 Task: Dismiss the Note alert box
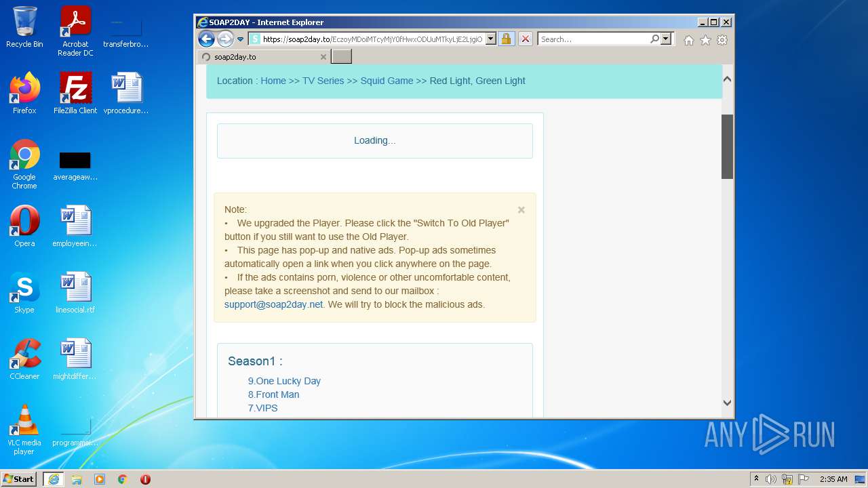[x=521, y=210]
